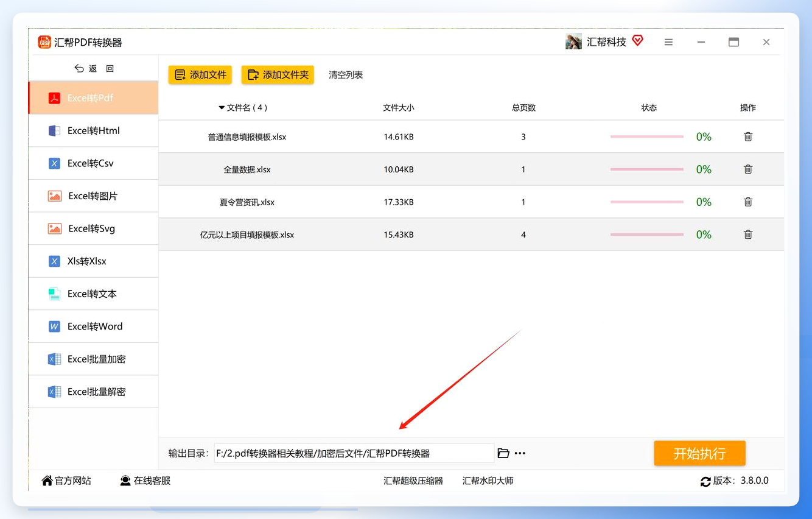Screen dimensions: 812x519
Task: Open the output folder icon
Action: tap(503, 453)
